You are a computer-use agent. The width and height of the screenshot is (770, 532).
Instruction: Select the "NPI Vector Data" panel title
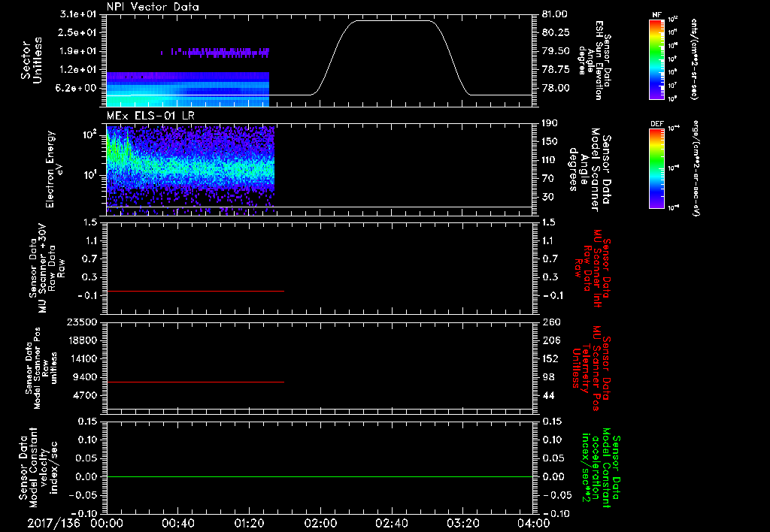(153, 7)
